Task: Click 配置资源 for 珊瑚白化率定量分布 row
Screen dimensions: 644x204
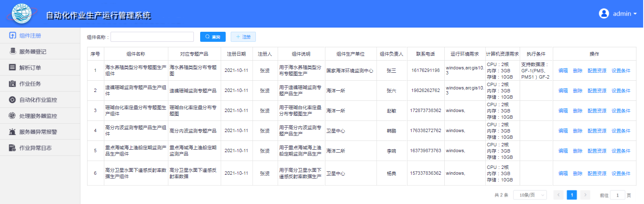Action: 597,111
